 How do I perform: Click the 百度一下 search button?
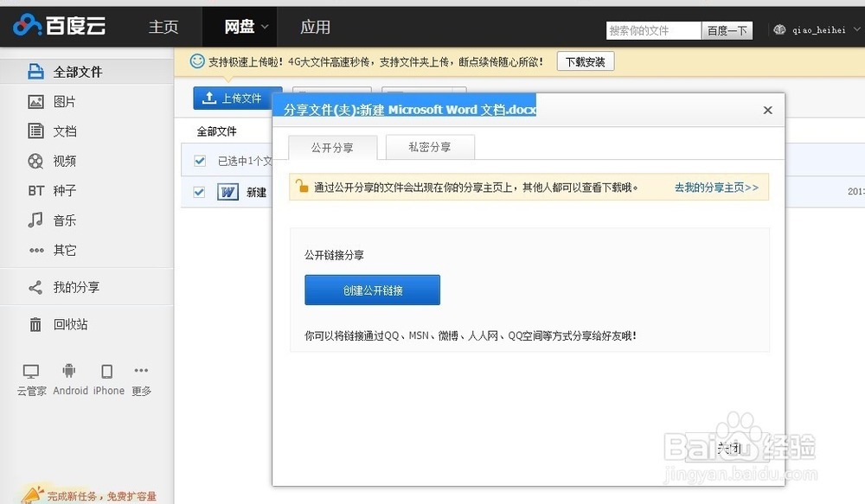click(x=727, y=30)
